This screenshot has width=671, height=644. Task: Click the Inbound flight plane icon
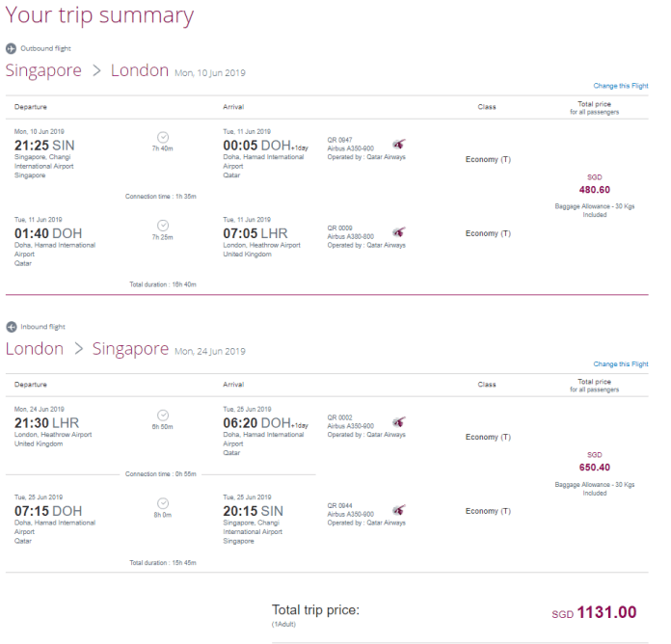[x=12, y=327]
